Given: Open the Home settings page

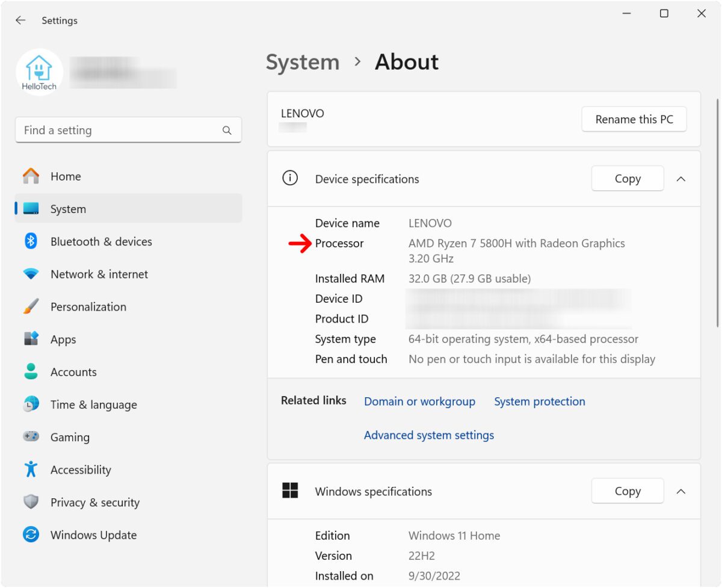Looking at the screenshot, I should 129,176.
